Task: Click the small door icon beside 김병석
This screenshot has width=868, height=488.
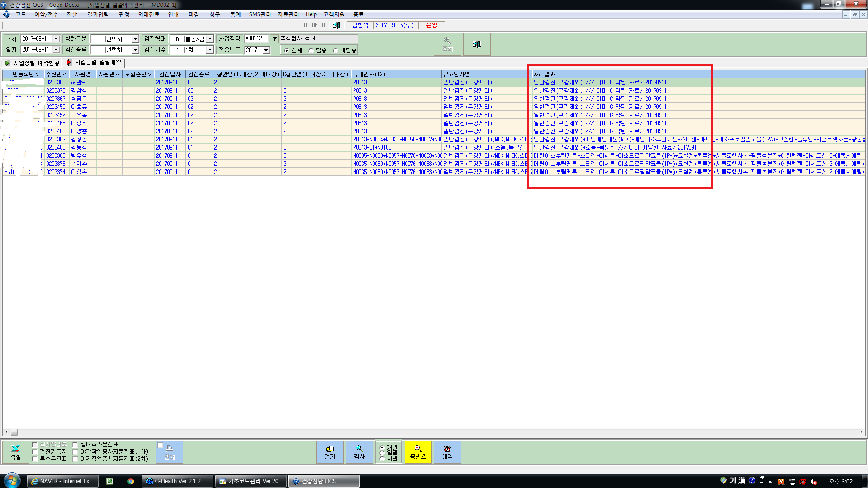Action: click(336, 25)
